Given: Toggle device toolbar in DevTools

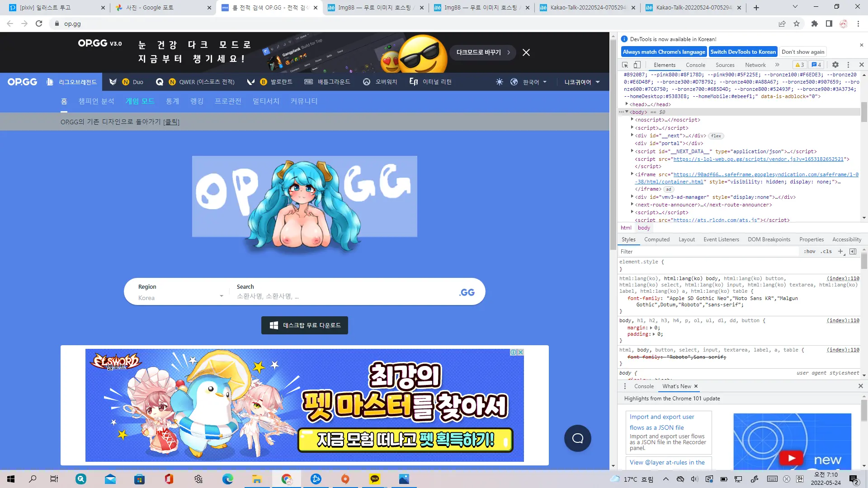Looking at the screenshot, I should tap(637, 65).
